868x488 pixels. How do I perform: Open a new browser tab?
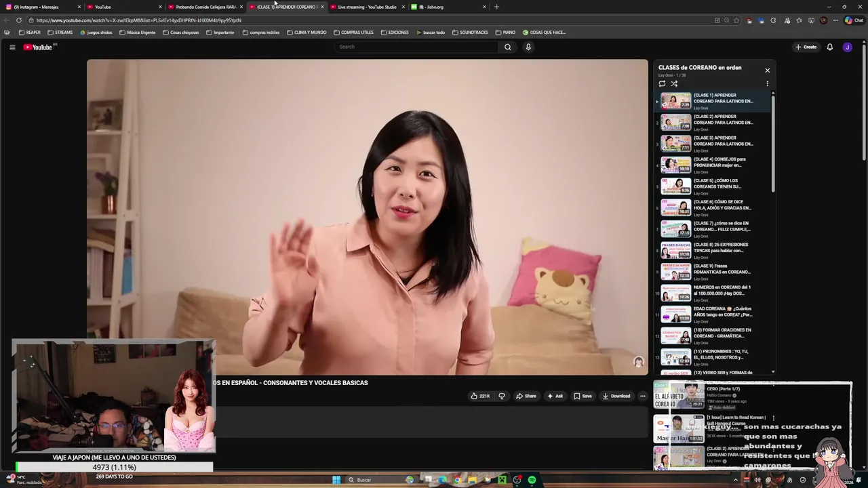(x=496, y=7)
